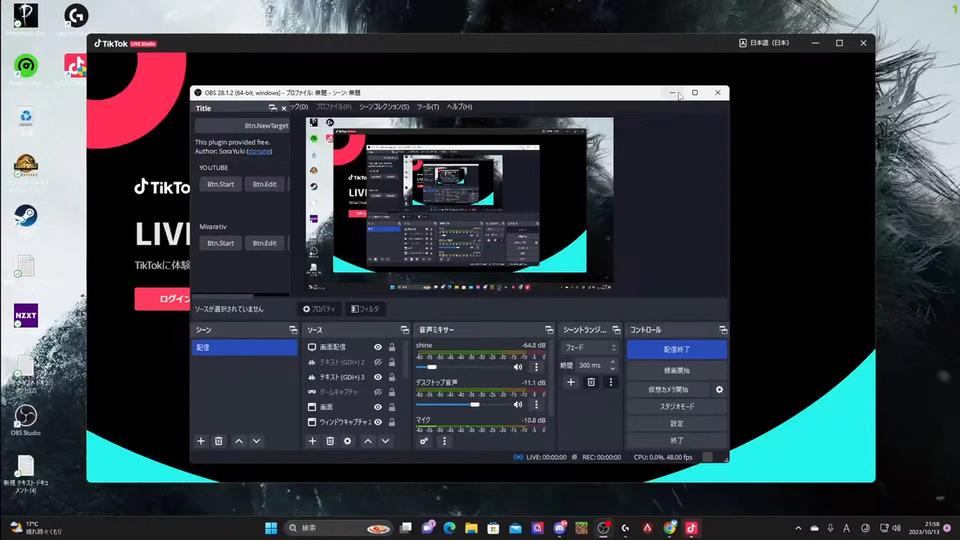Unlock the ゲームキャプチャ source
The width and height of the screenshot is (960, 540).
click(x=392, y=392)
